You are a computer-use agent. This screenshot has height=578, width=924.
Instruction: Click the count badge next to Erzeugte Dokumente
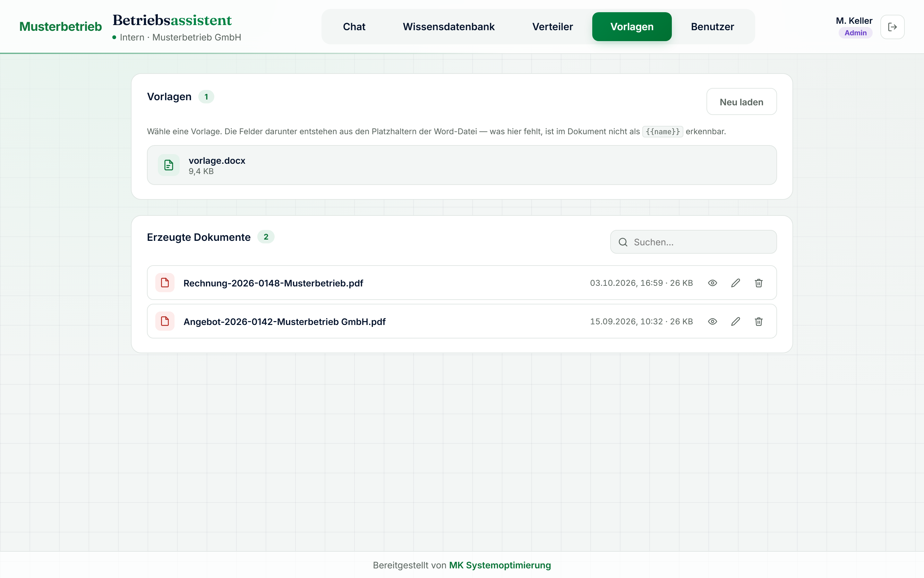(266, 237)
